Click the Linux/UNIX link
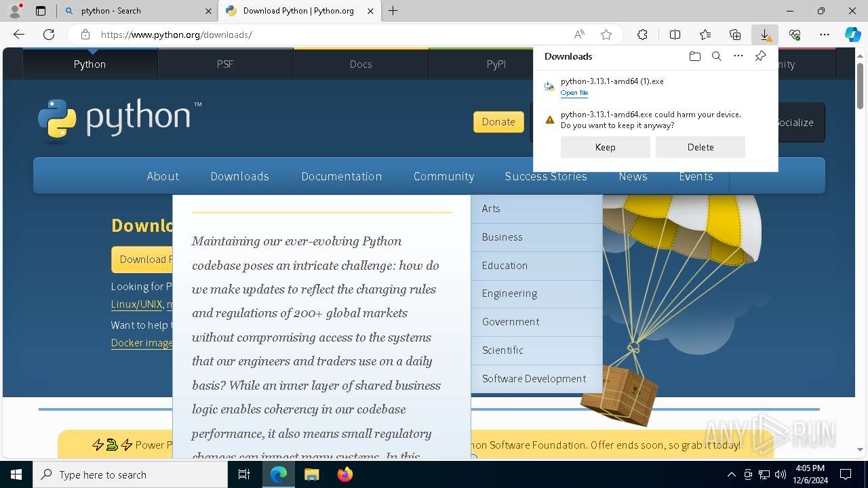 coord(137,304)
